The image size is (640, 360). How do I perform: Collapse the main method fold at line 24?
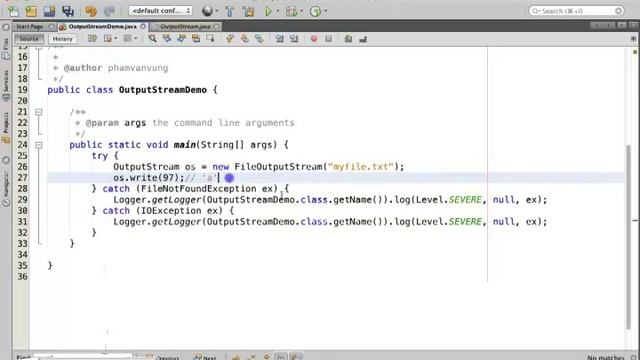(39, 144)
